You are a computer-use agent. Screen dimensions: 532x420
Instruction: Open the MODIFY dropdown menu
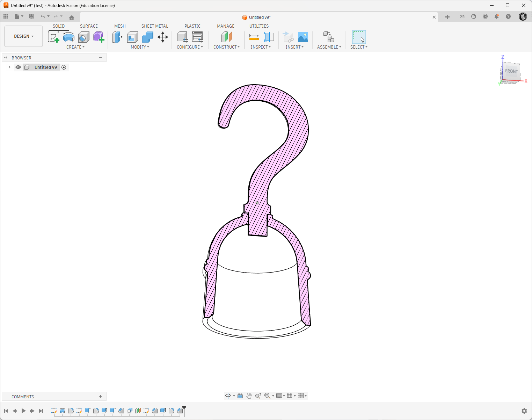[140, 47]
